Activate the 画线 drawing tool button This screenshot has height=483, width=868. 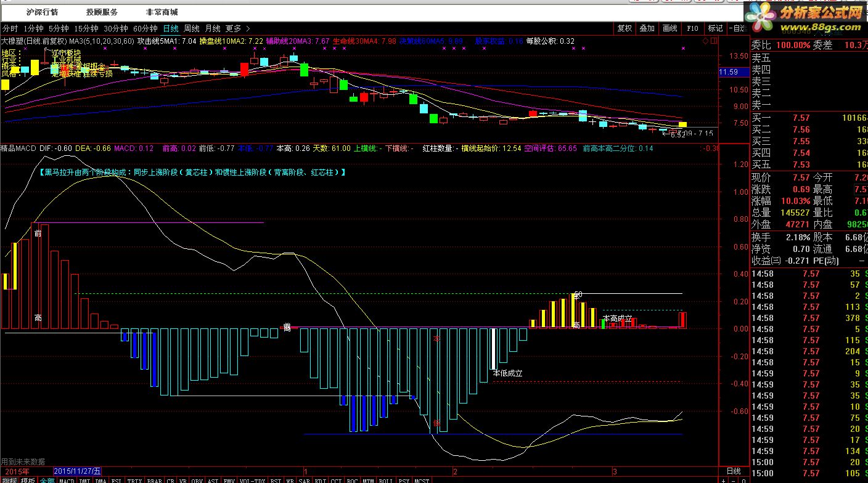(x=669, y=28)
